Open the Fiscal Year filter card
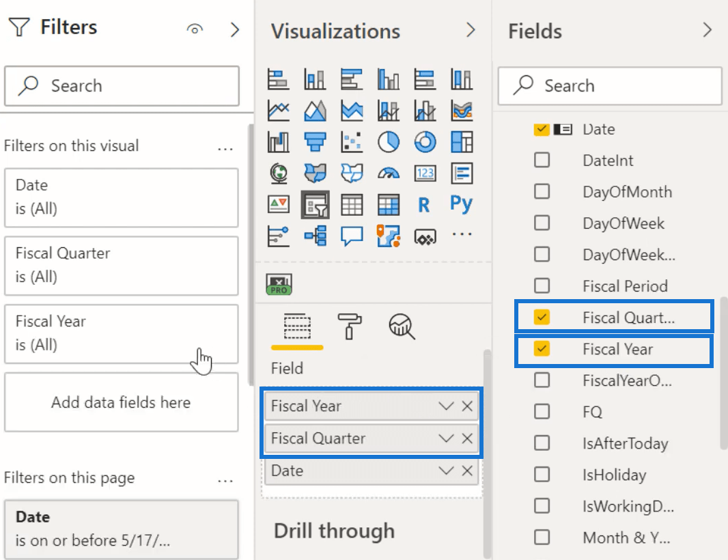This screenshot has width=728, height=560. [121, 334]
